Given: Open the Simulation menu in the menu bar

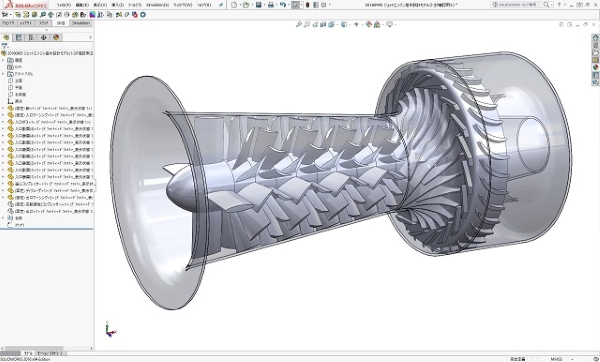Looking at the screenshot, I should tap(158, 5).
